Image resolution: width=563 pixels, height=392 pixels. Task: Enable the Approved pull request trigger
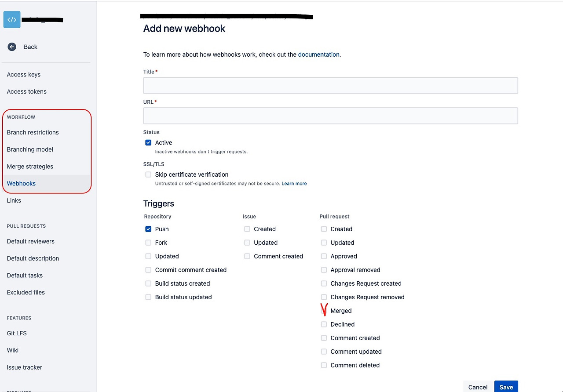[324, 256]
